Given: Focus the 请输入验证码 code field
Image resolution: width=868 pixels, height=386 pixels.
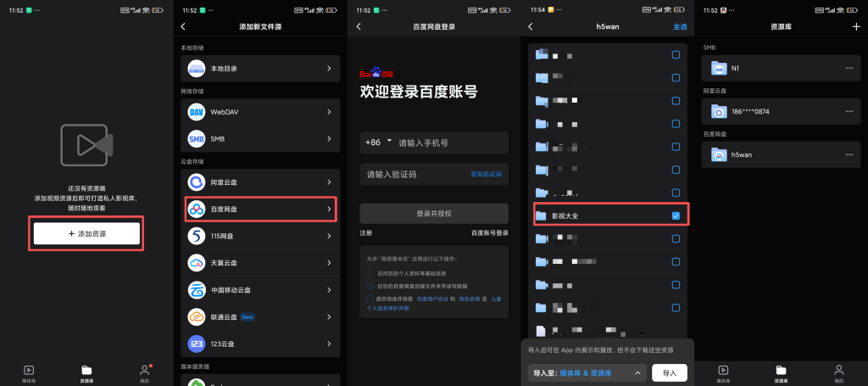Looking at the screenshot, I should click(434, 174).
